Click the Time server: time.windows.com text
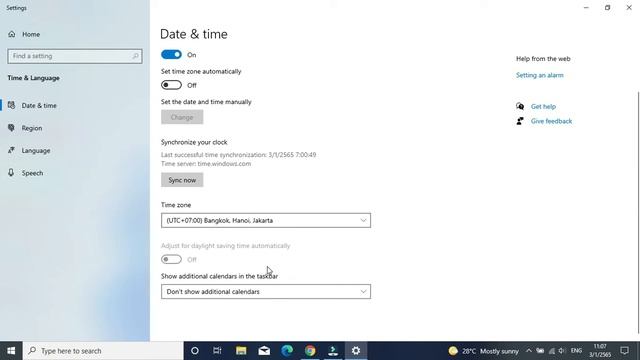This screenshot has width=640, height=360. pos(206,164)
